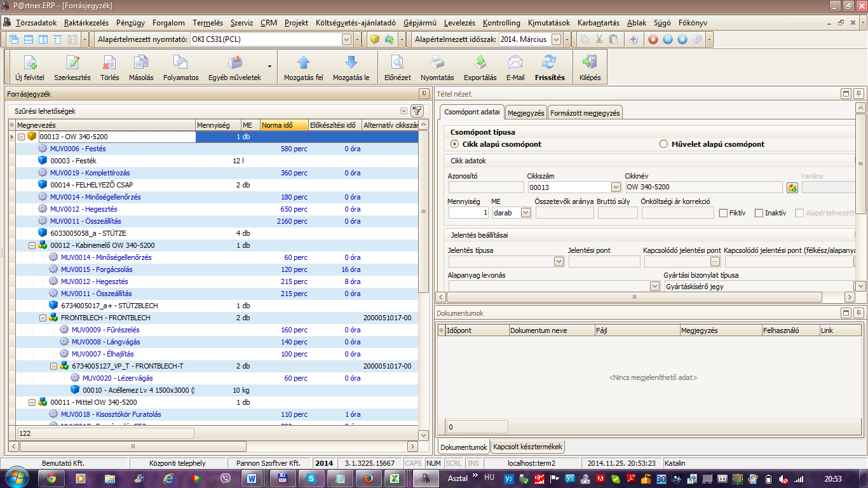Image resolution: width=868 pixels, height=488 pixels.
Task: Click the speech bubble toolbar icon
Action: click(697, 39)
